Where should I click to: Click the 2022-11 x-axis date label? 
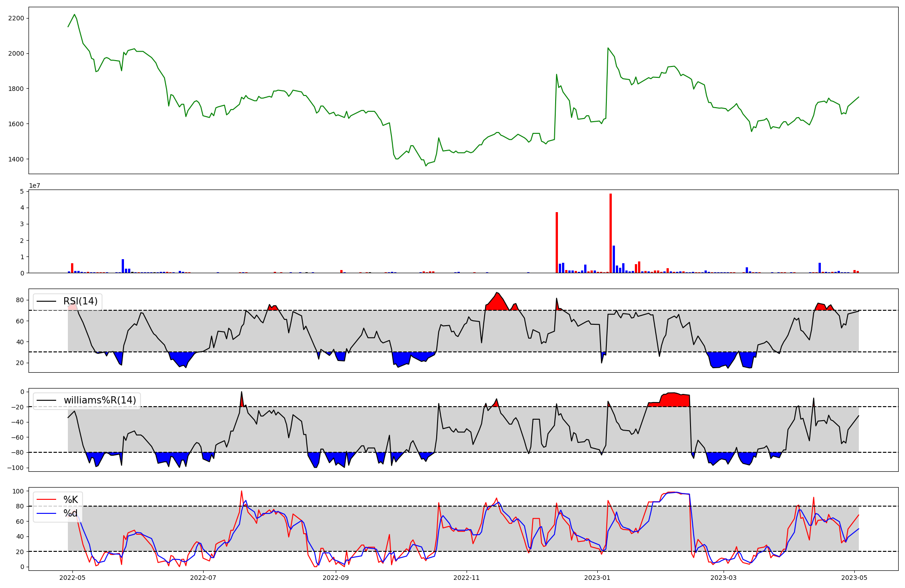(x=467, y=578)
